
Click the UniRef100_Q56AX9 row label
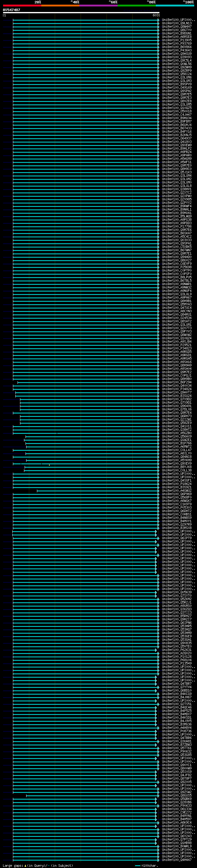tap(177, 437)
